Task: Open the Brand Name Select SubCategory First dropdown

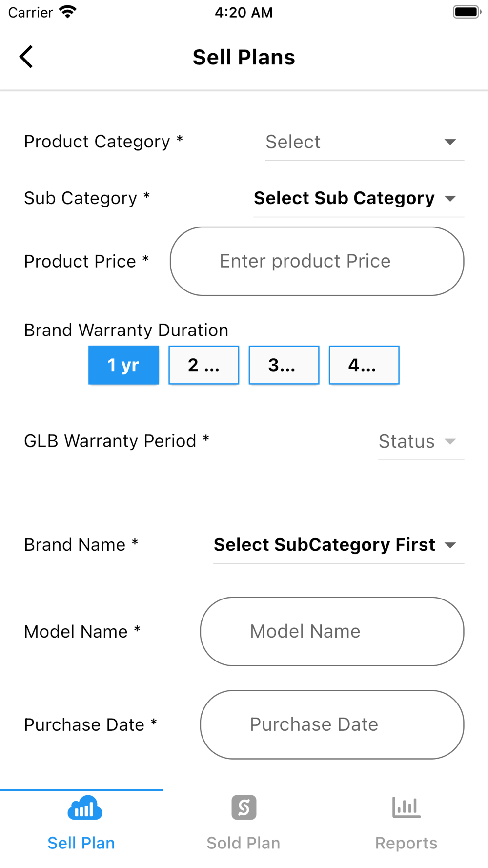Action: 339,545
